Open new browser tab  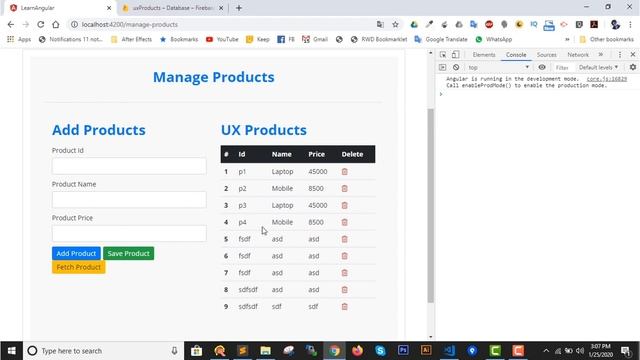(239, 8)
